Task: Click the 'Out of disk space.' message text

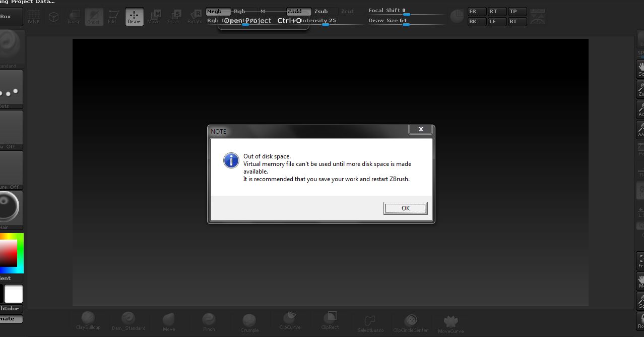Action: pyautogui.click(x=267, y=156)
